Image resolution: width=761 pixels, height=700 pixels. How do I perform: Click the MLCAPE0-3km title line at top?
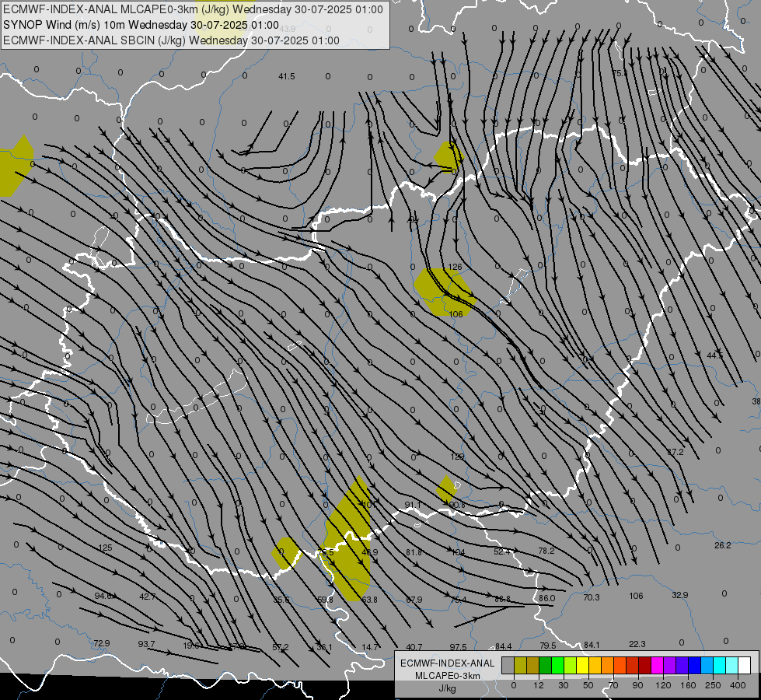193,9
